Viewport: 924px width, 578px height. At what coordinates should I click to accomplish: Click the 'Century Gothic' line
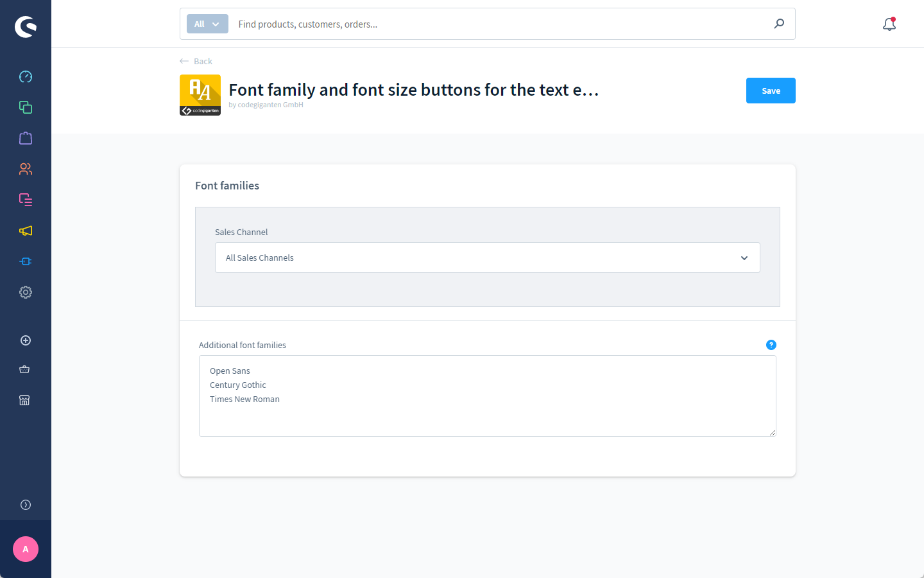click(x=237, y=385)
